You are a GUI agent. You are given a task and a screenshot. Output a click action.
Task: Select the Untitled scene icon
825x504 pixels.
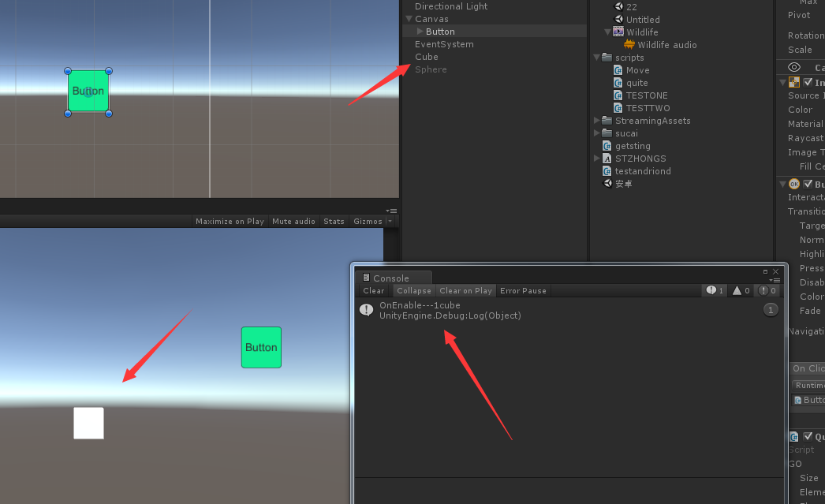pyautogui.click(x=618, y=20)
